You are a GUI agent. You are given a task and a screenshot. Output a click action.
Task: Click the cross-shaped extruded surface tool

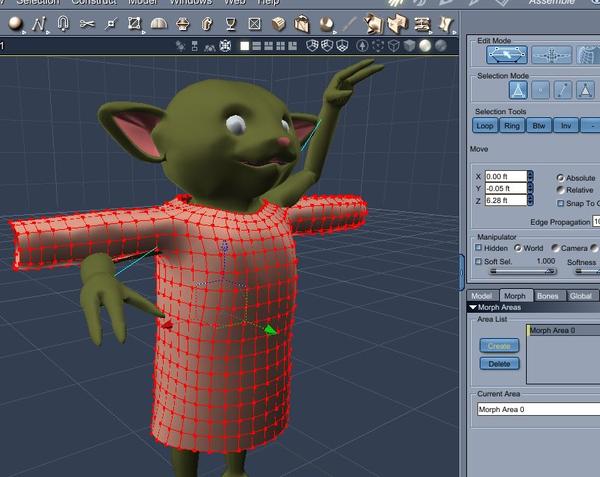pos(398,24)
